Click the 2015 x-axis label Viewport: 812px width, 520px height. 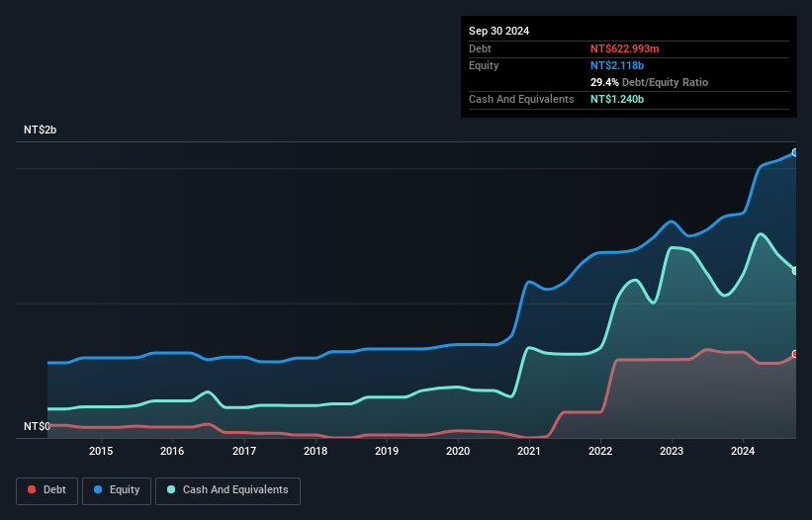(x=101, y=451)
